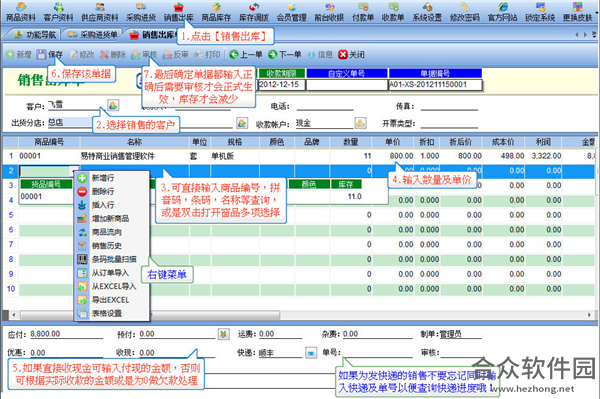Click the 易特商业销售管理软件 cell in row 1

(134, 156)
